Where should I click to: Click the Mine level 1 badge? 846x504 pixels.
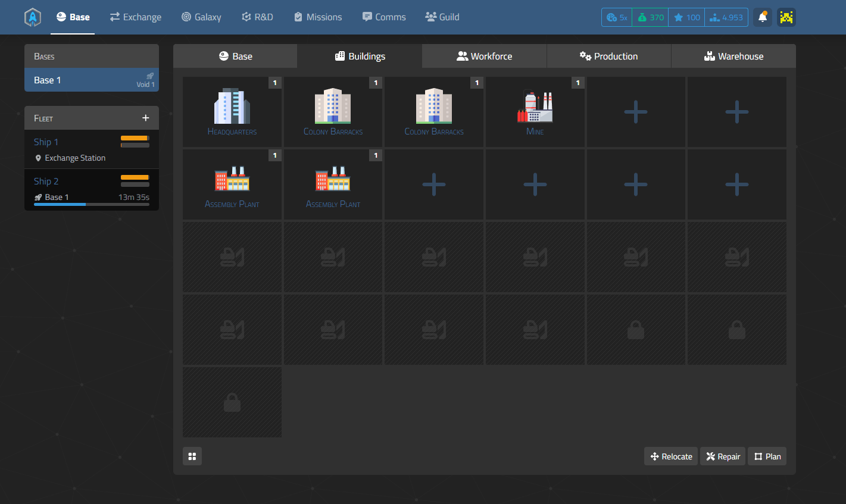pyautogui.click(x=577, y=83)
